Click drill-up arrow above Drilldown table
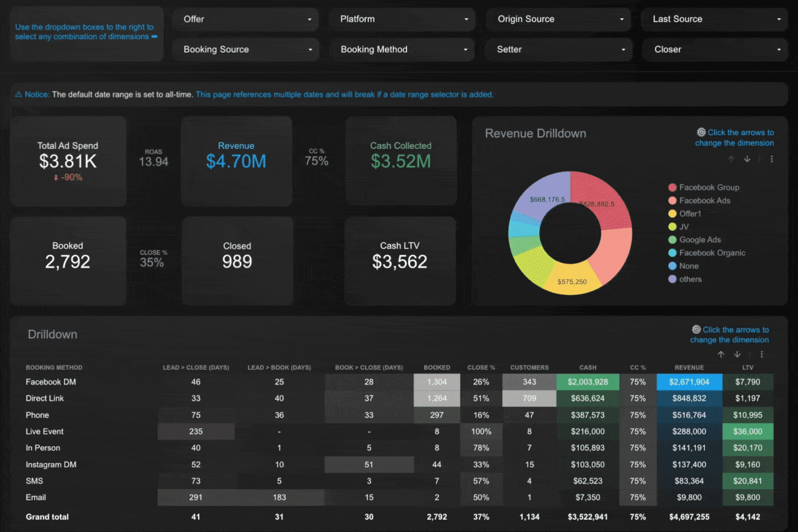798x532 pixels. click(x=721, y=354)
